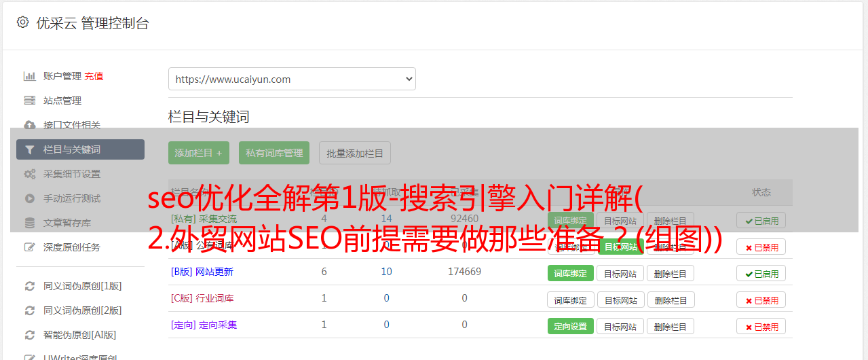868x360 pixels.
Task: Toggle the 已禁用 status of 定向采集
Action: [761, 326]
